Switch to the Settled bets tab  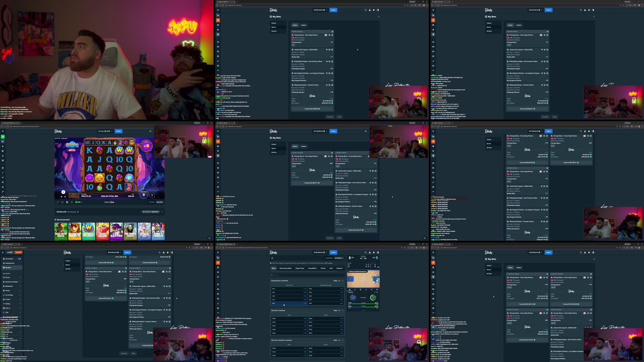[304, 25]
